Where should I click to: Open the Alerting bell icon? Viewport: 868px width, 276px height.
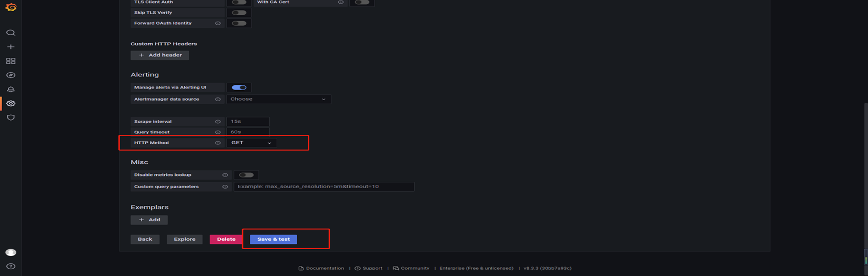(x=11, y=90)
